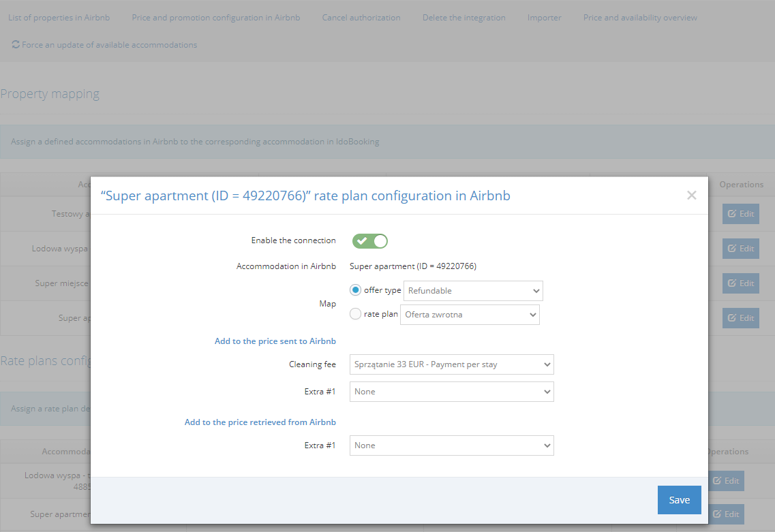Open Extra #1 dropdown under price retrieved
The width and height of the screenshot is (775, 532).
(x=451, y=445)
